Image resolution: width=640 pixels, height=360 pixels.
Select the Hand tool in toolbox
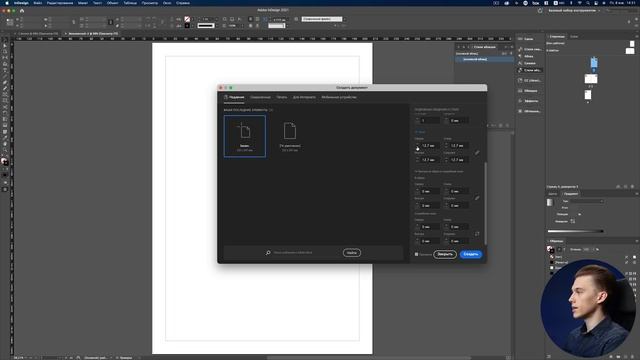pos(5,144)
